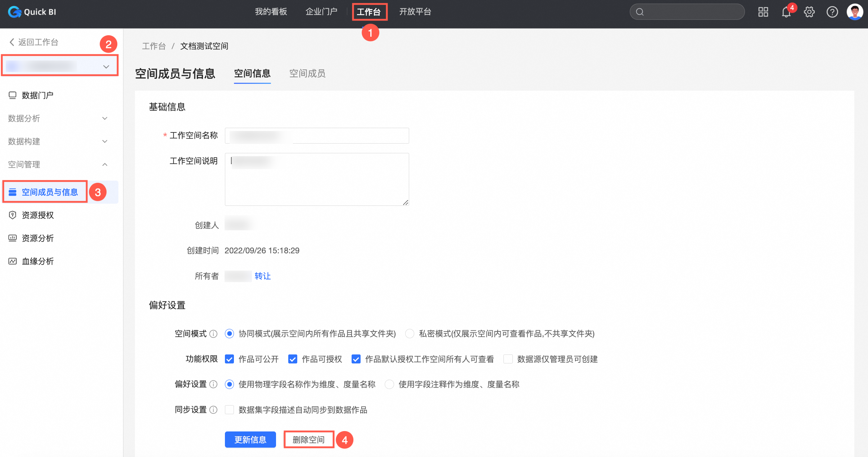Open 我的看板 in top navigation
This screenshot has height=457, width=868.
(x=271, y=12)
